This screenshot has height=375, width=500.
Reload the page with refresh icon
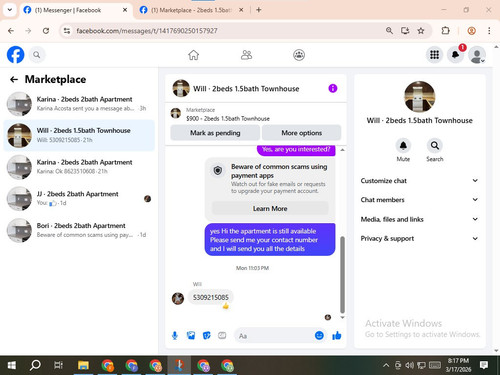[x=46, y=31]
